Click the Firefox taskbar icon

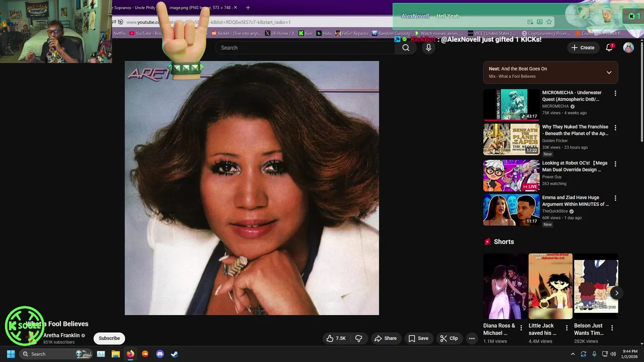[x=130, y=354]
